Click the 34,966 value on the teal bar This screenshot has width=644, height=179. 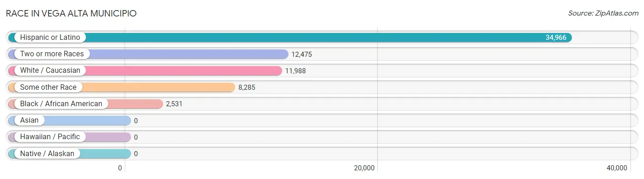pos(556,38)
